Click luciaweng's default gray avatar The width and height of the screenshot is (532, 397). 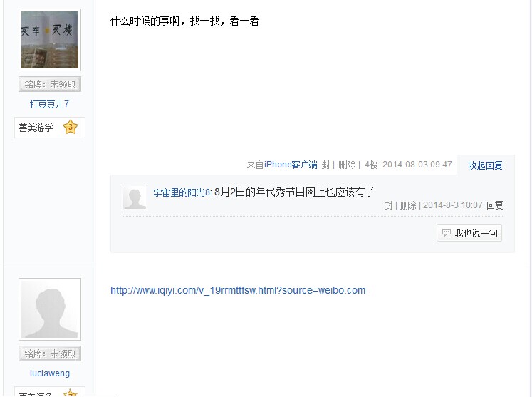tap(50, 309)
